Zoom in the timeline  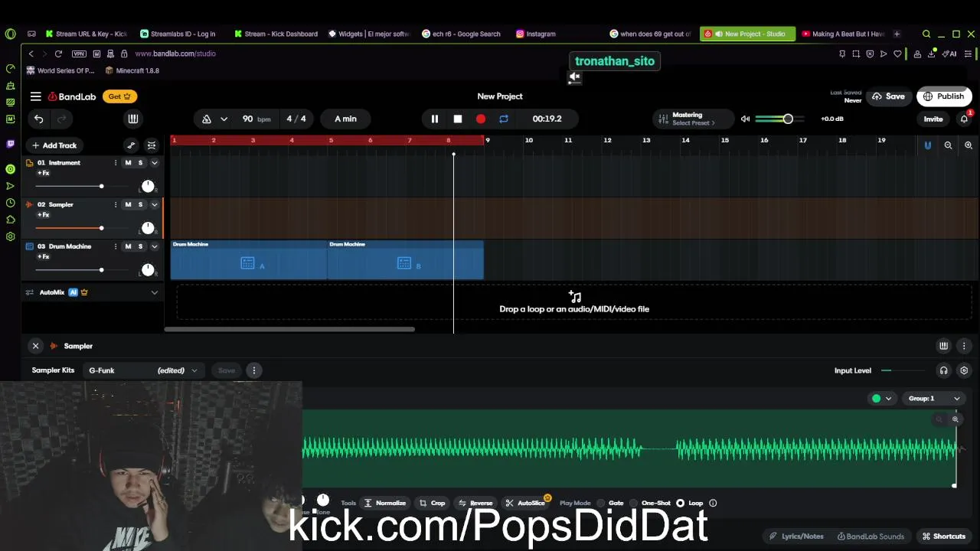(x=969, y=145)
